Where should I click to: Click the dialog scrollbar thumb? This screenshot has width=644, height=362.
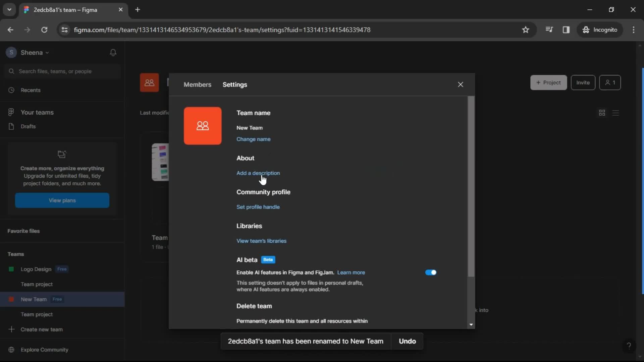(x=471, y=186)
